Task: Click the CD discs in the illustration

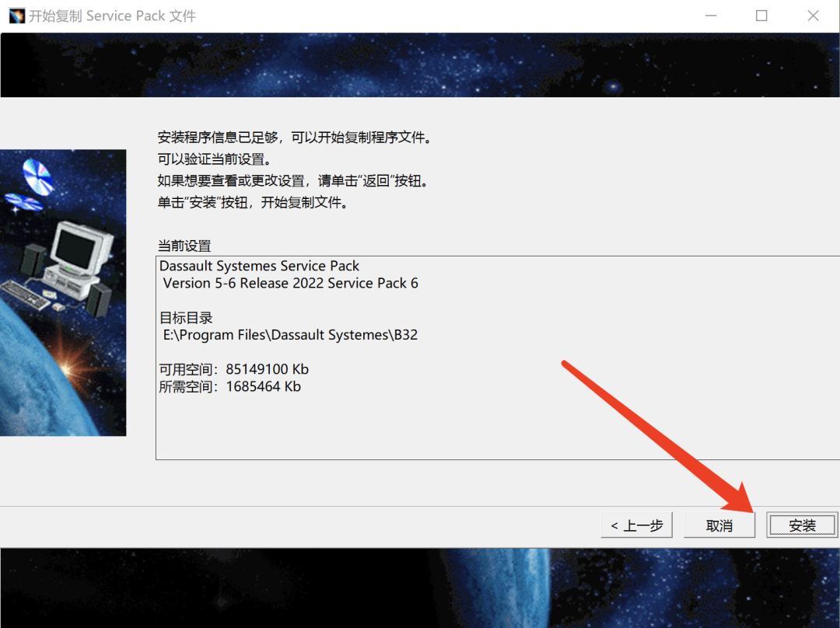Action: coord(37,177)
